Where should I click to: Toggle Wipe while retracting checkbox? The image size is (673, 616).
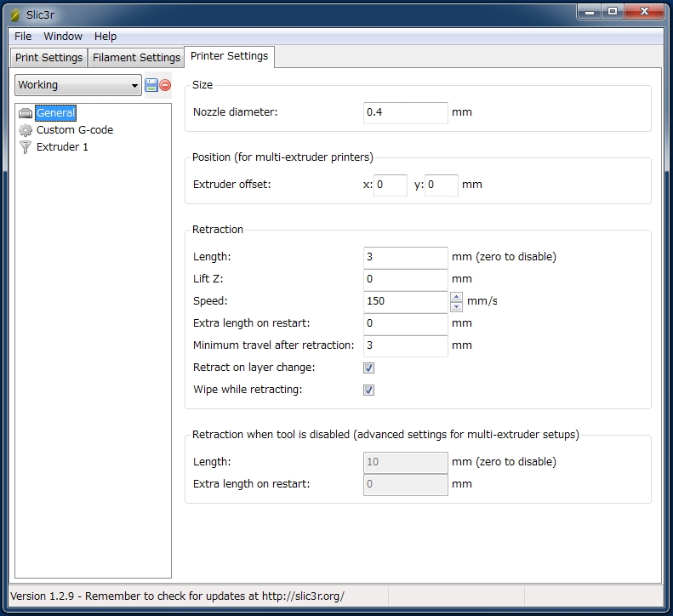tap(368, 391)
